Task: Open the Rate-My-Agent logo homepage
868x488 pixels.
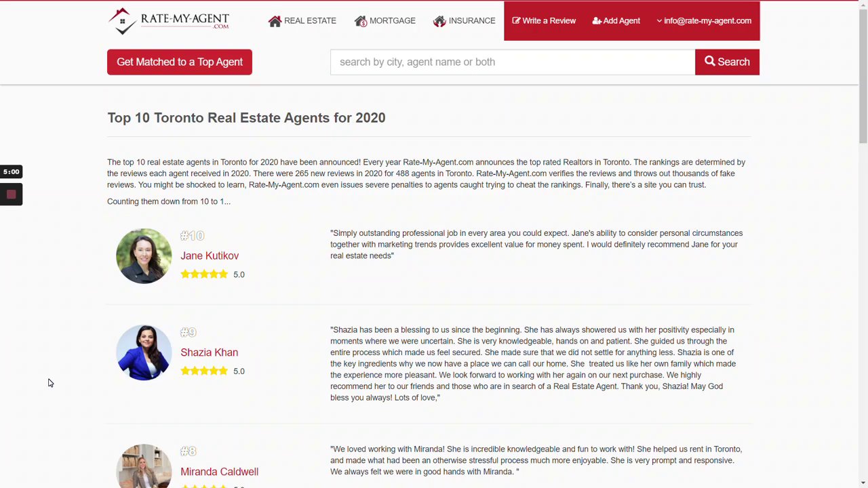Action: click(x=169, y=21)
